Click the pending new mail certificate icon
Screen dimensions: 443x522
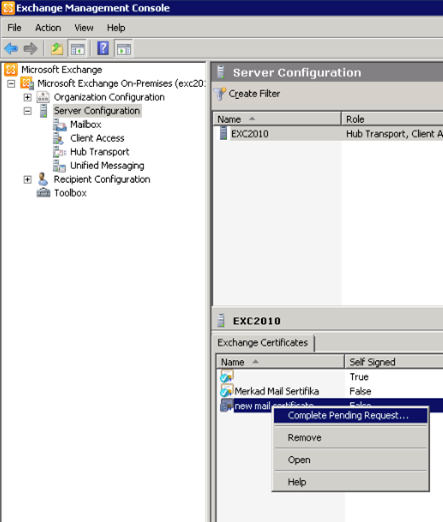(x=227, y=405)
